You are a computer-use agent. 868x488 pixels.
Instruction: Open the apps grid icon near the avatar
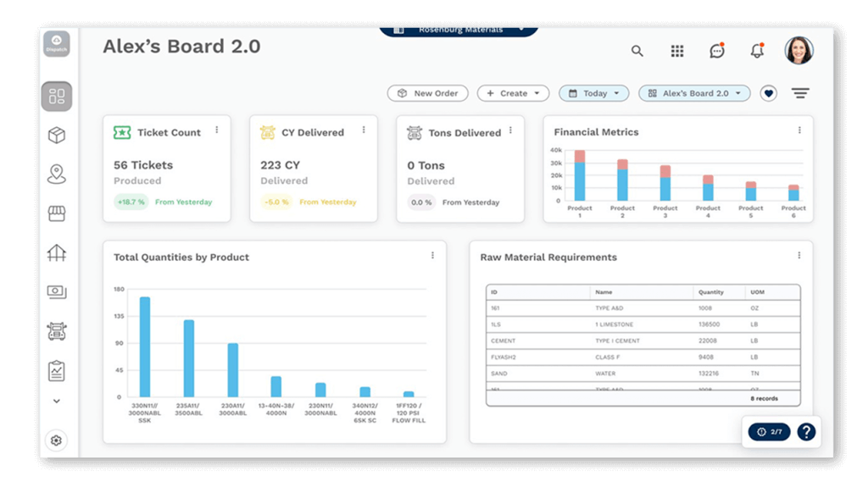click(x=676, y=51)
